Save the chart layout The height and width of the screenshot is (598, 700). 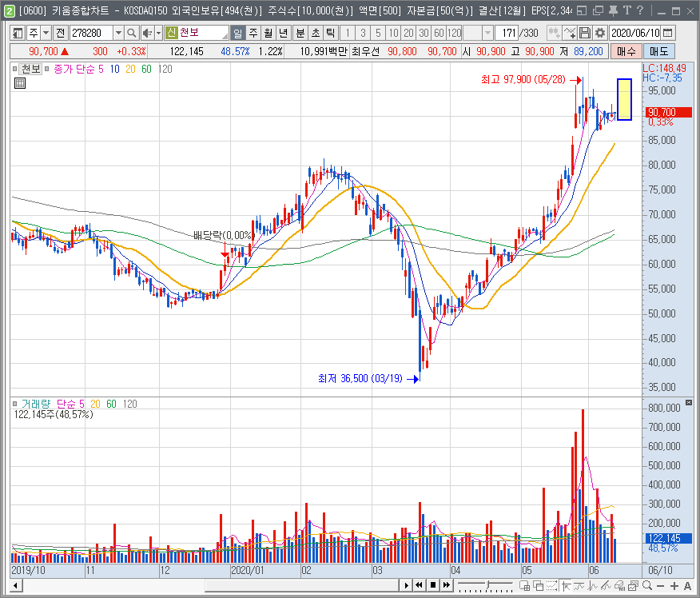pos(585,33)
